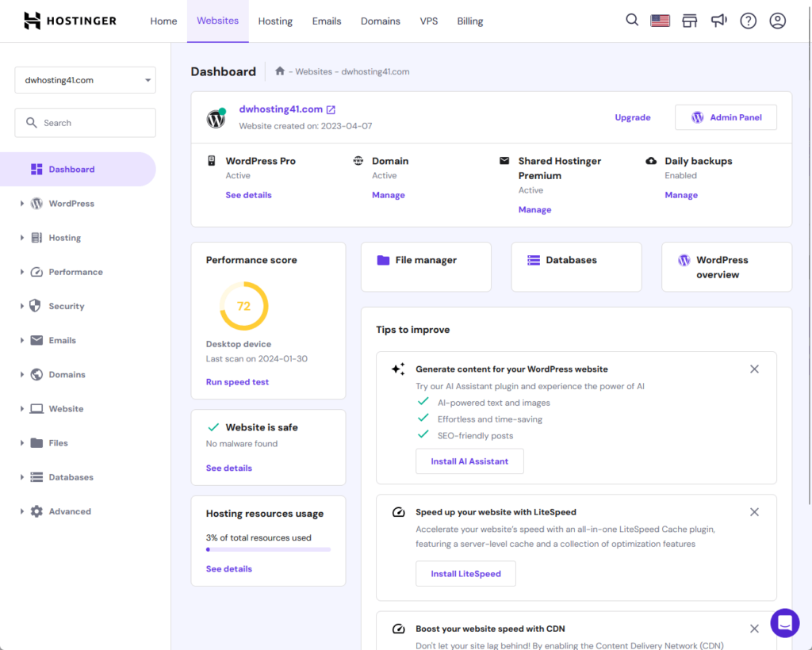The height and width of the screenshot is (650, 812).
Task: Expand the Emails sidebar section arrow
Action: pyautogui.click(x=21, y=340)
